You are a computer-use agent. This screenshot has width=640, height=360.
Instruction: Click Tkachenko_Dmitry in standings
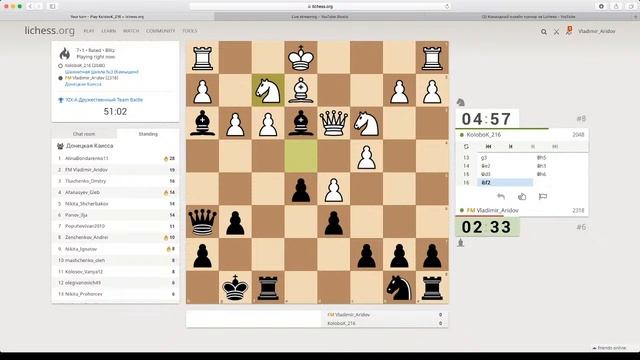click(x=85, y=181)
